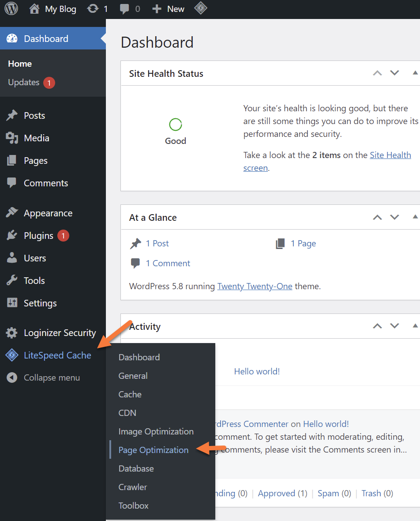Click the Plugins plug icon in sidebar
The height and width of the screenshot is (521, 420).
pyautogui.click(x=12, y=236)
